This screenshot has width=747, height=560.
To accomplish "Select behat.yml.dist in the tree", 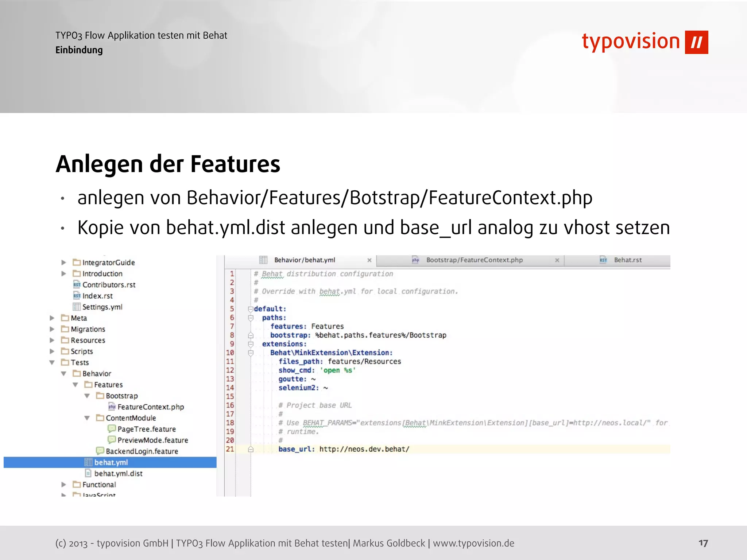I will (x=118, y=474).
